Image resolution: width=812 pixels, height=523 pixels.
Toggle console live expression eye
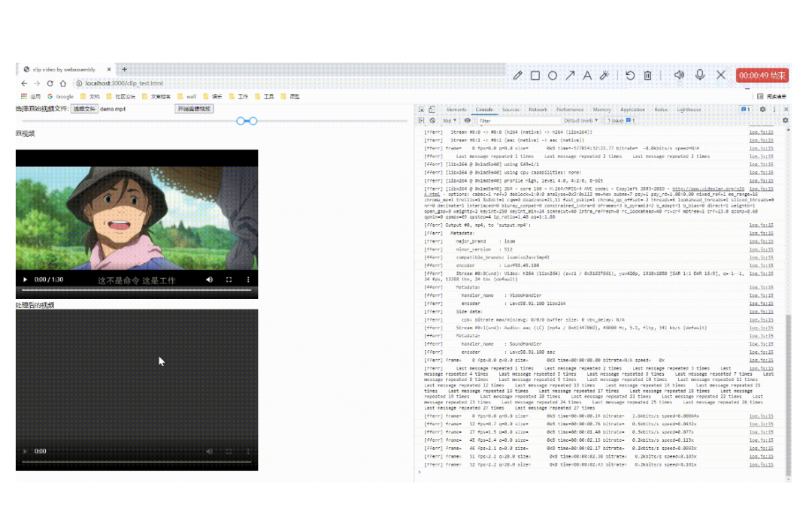467,121
